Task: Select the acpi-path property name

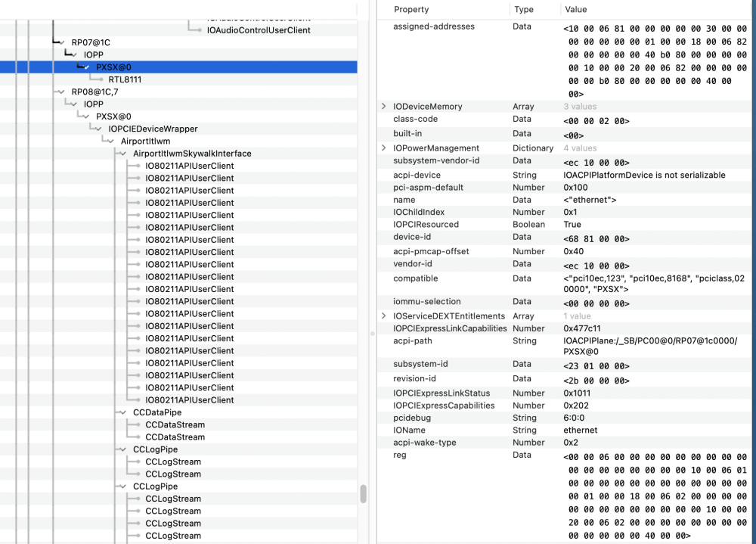Action: (x=413, y=340)
